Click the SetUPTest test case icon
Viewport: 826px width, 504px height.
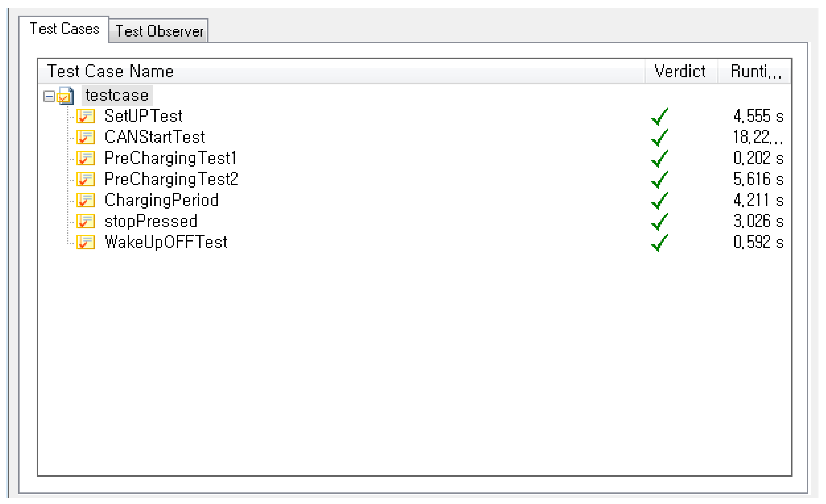86,116
